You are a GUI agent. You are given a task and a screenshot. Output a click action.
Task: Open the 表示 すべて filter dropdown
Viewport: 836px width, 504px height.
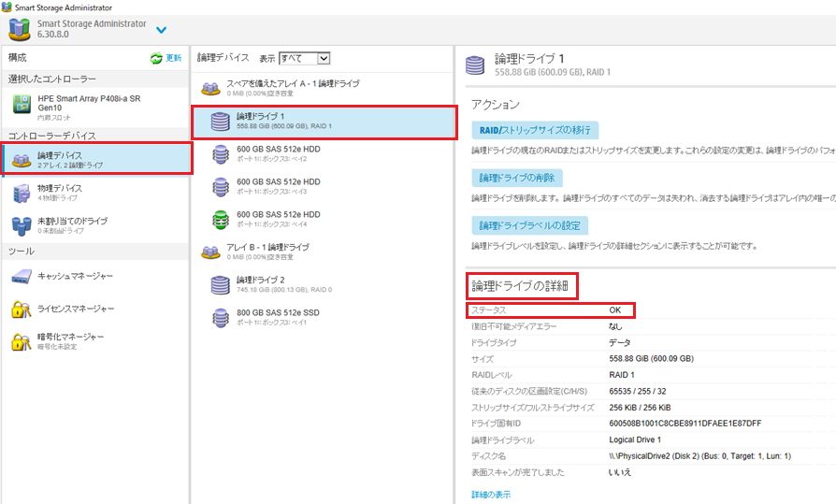coord(305,58)
